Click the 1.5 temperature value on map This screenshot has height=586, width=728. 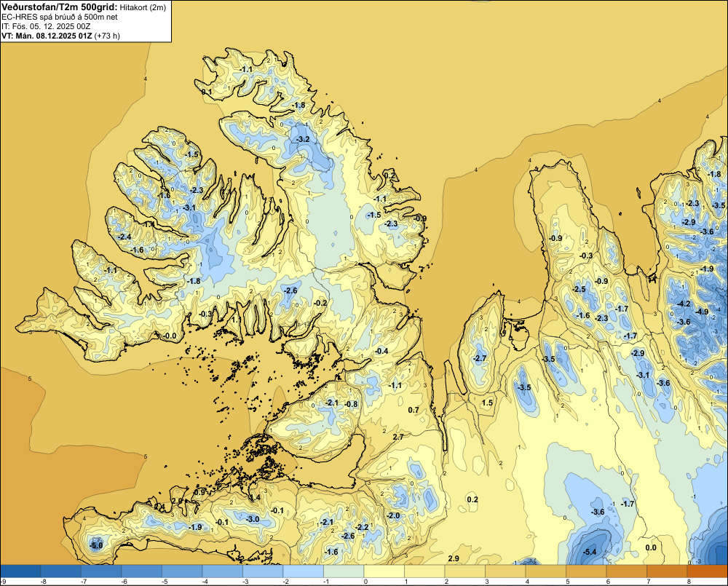point(487,403)
